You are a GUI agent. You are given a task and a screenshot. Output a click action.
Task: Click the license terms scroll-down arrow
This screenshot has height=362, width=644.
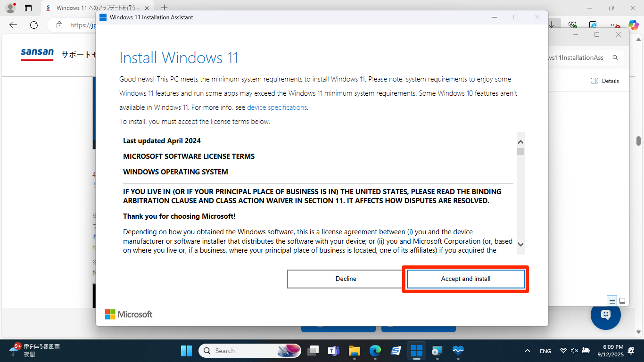(520, 244)
